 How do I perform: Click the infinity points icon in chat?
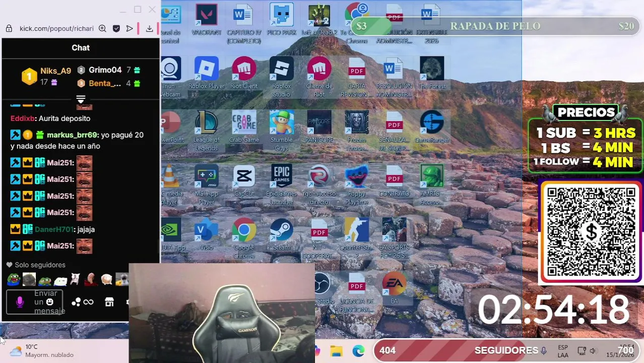89,302
